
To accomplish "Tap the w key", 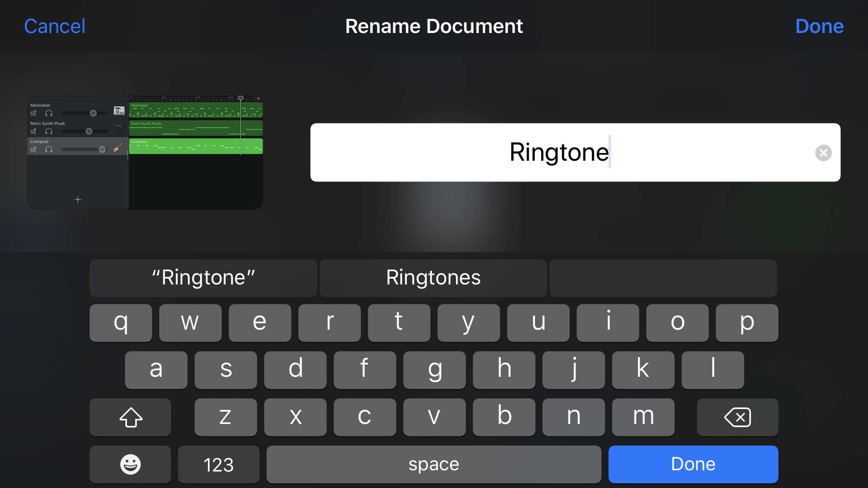I will click(190, 323).
